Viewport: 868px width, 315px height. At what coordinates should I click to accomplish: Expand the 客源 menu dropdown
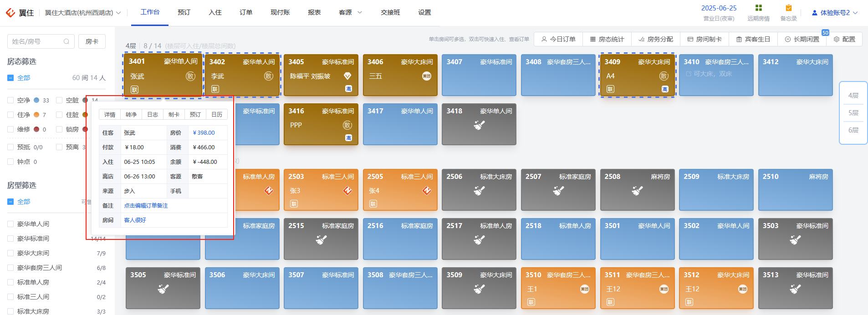[350, 12]
